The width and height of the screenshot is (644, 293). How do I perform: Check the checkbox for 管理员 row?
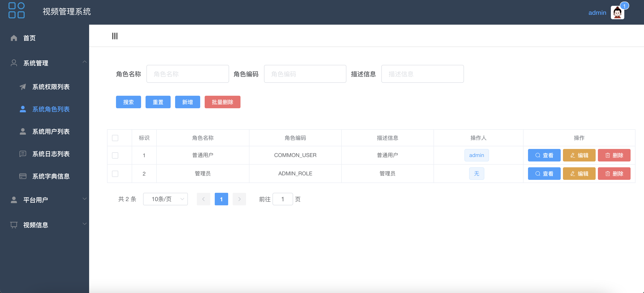115,173
